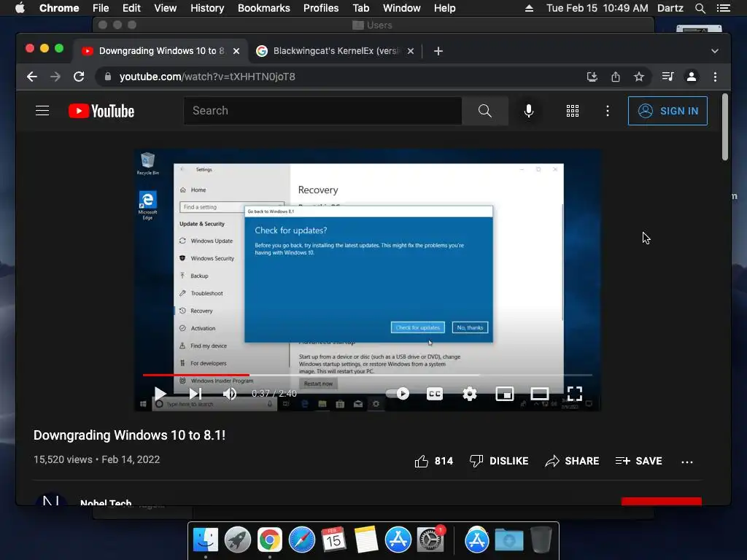
Task: Open System Preferences from the Dock
Action: (x=430, y=540)
